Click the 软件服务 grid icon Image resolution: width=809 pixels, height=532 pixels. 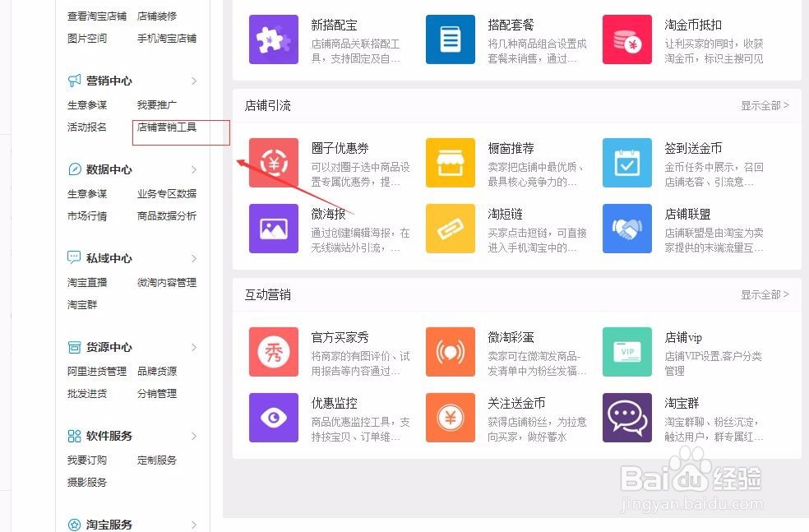click(74, 436)
